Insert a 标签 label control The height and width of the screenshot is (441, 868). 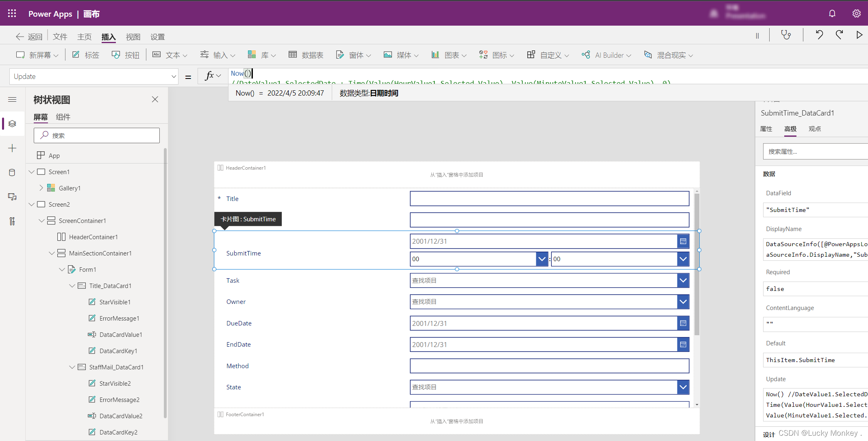coord(86,55)
